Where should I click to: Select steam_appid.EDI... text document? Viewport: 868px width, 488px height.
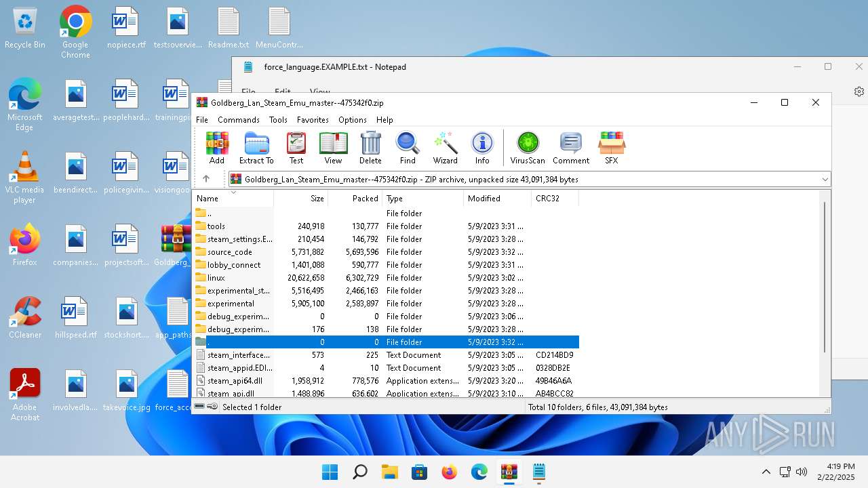tap(386, 368)
